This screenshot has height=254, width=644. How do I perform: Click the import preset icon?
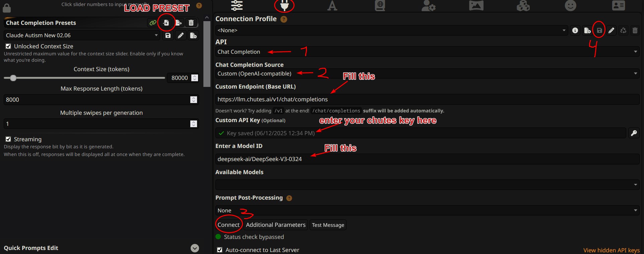tap(166, 23)
